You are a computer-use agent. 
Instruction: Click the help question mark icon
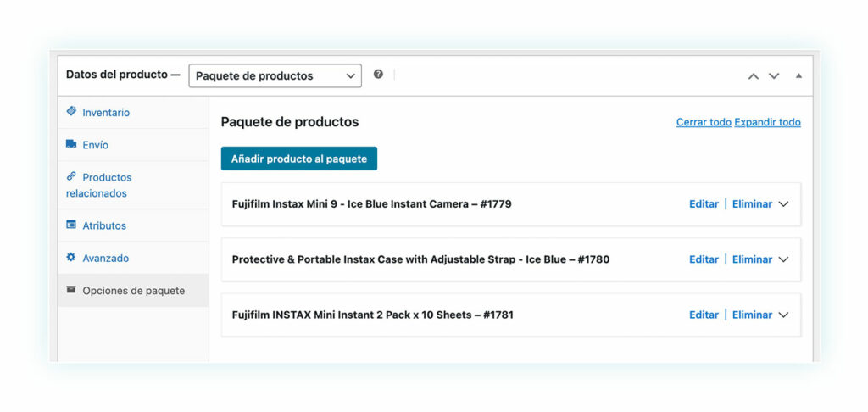pyautogui.click(x=378, y=75)
